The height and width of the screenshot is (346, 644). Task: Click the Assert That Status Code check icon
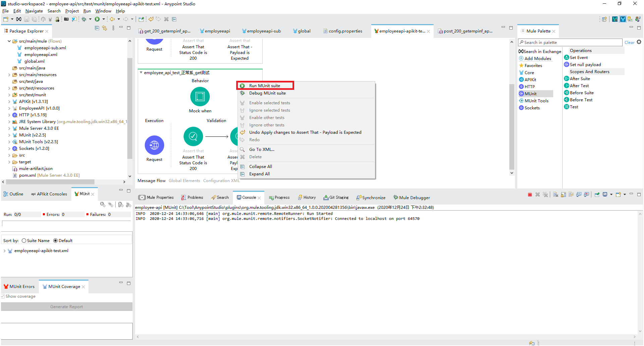[x=193, y=136]
